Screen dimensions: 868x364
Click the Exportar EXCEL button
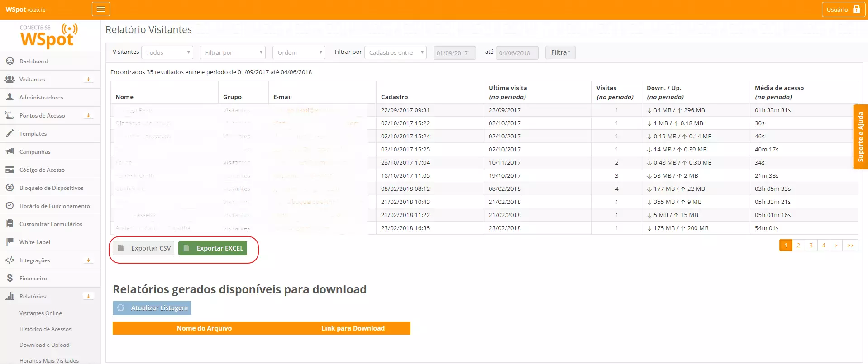click(x=213, y=248)
